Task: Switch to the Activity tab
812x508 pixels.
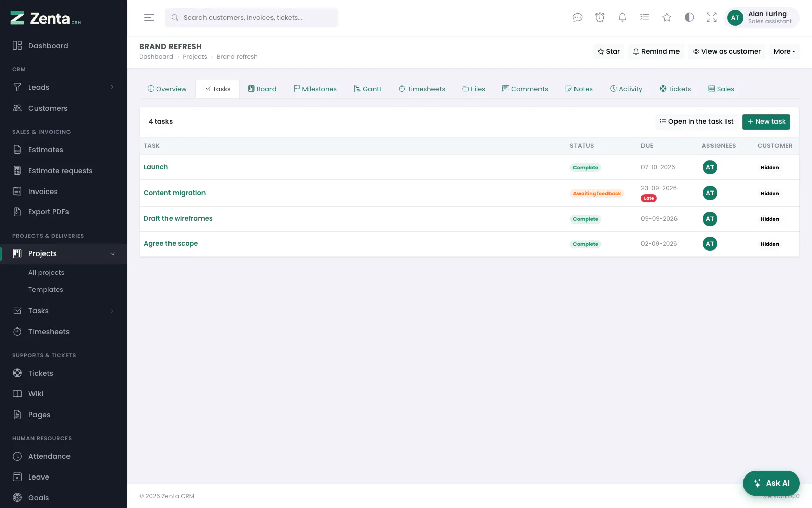Action: 626,89
